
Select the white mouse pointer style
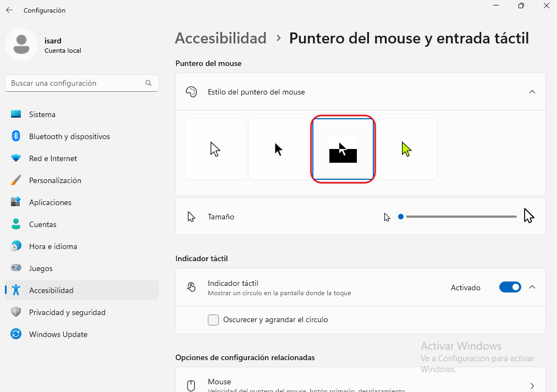[x=216, y=149]
